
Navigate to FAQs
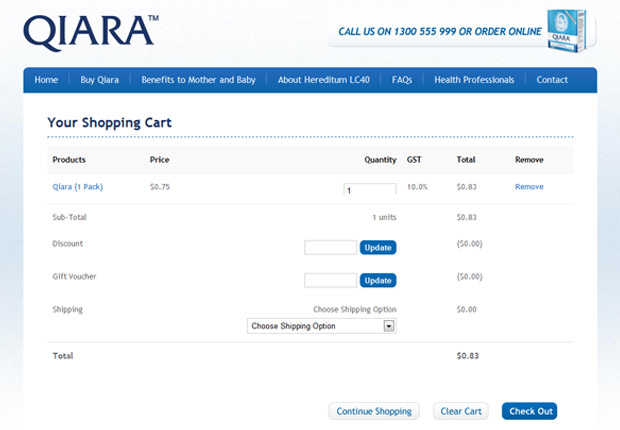[402, 80]
